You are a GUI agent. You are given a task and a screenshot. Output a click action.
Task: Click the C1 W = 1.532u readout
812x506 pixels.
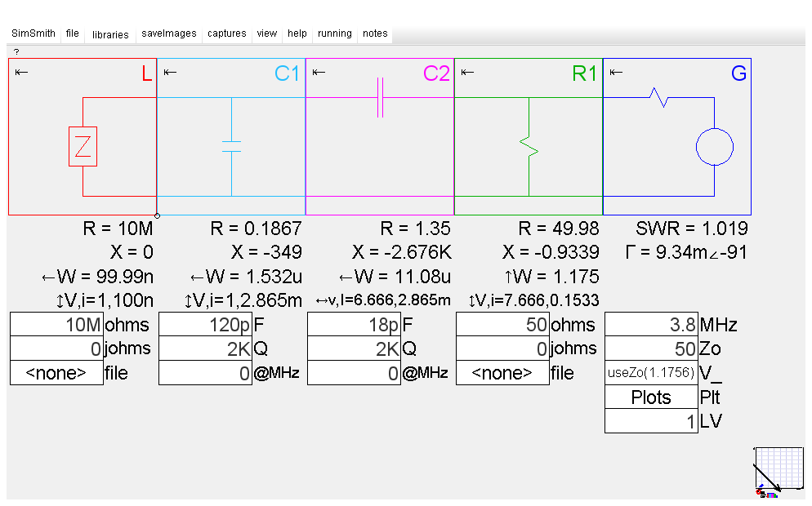(x=246, y=277)
